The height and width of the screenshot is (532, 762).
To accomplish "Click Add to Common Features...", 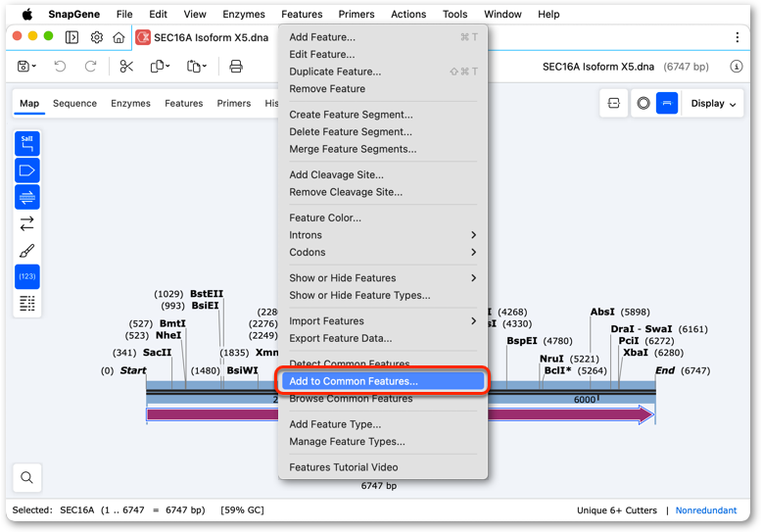I will click(x=382, y=381).
